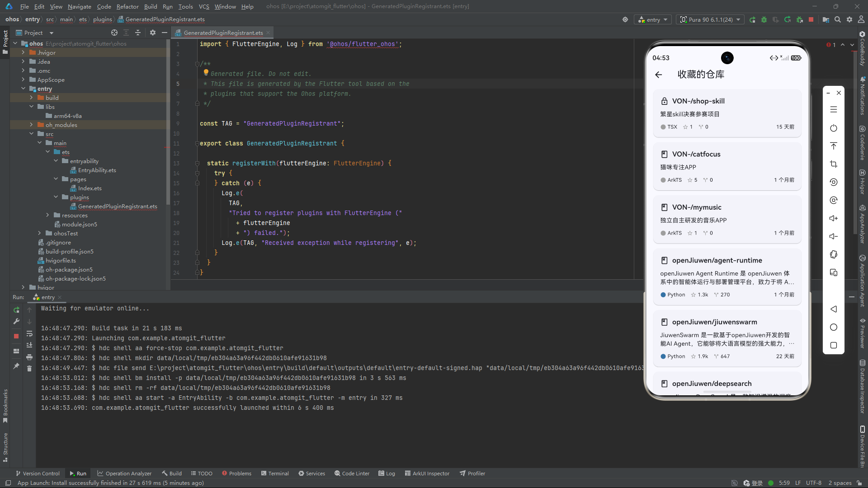The width and height of the screenshot is (868, 488).
Task: Open IDE settings gear in top toolbar
Action: (849, 19)
